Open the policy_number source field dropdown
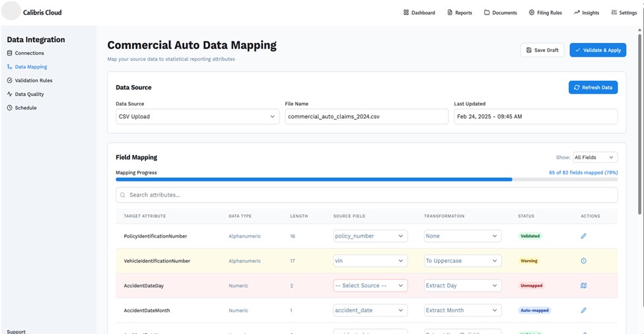This screenshot has height=334, width=644. [370, 236]
